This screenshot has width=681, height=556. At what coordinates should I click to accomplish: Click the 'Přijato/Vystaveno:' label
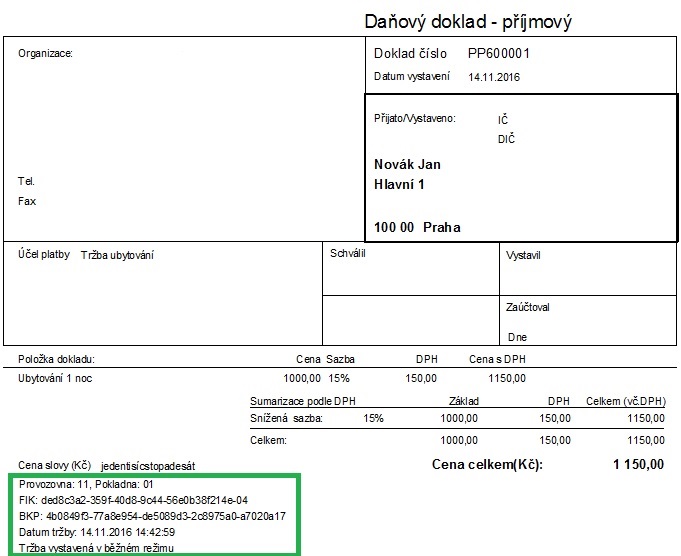click(415, 118)
